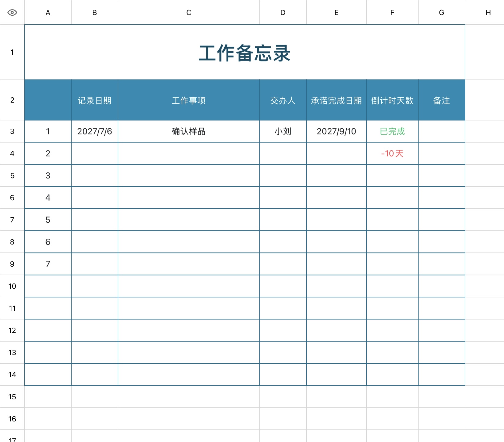The image size is (504, 442).
Task: Select the 小刘 cell
Action: coord(283,131)
